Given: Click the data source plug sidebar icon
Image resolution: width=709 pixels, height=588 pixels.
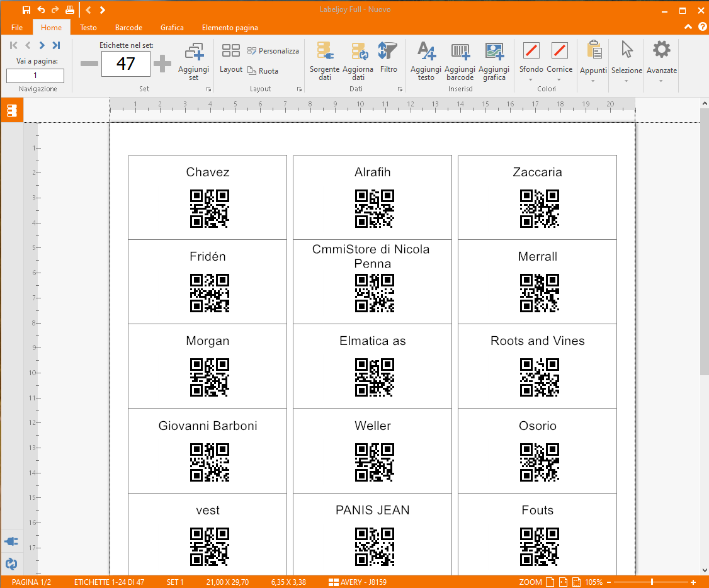Looking at the screenshot, I should [11, 541].
